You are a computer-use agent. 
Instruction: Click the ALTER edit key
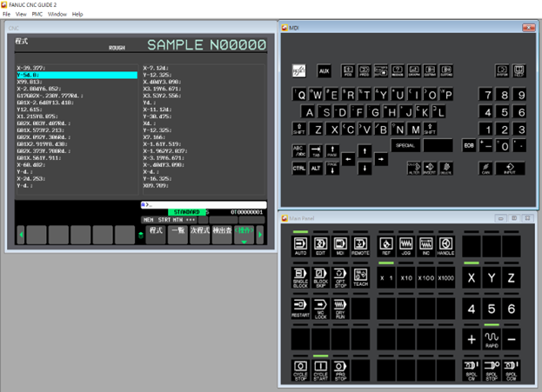414,169
